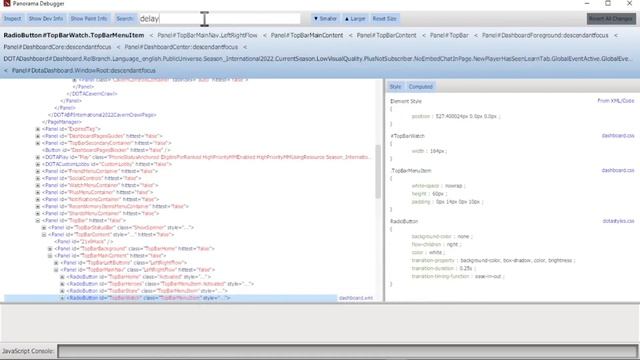
Task: Expand the ExpiresTag panel node
Action: click(x=38, y=129)
